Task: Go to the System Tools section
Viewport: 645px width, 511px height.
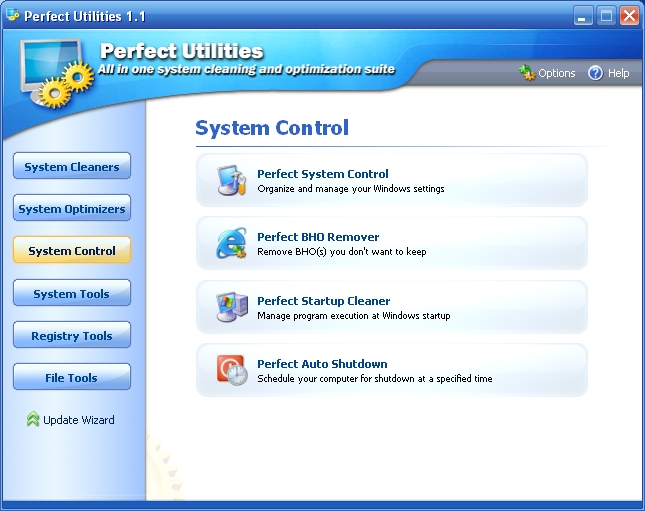Action: (x=72, y=293)
